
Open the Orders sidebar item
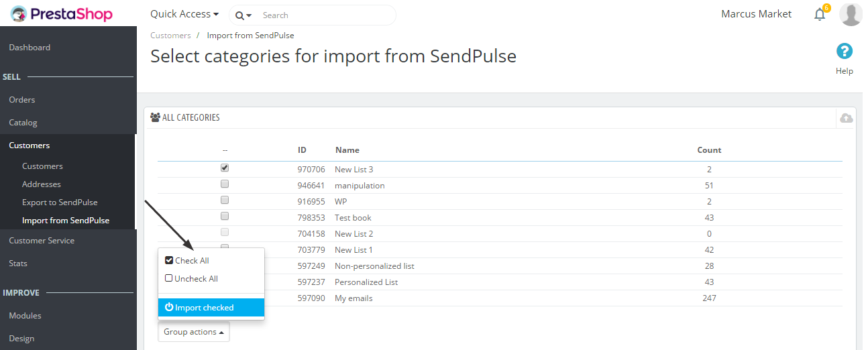coord(22,100)
